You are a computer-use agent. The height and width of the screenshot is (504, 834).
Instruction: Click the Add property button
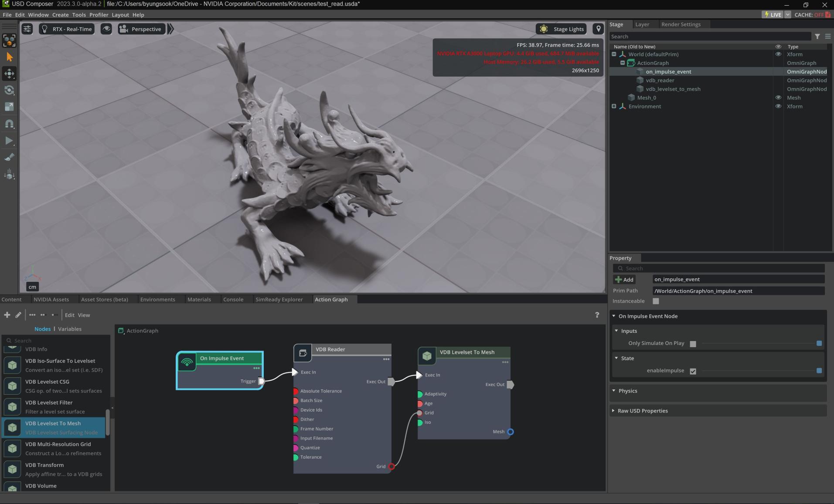click(624, 280)
